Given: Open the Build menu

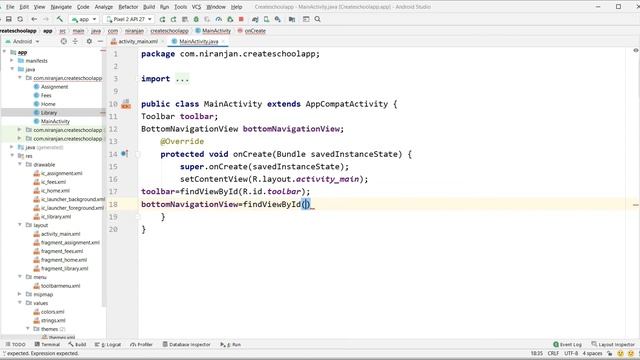Looking at the screenshot, I should tap(149, 7).
